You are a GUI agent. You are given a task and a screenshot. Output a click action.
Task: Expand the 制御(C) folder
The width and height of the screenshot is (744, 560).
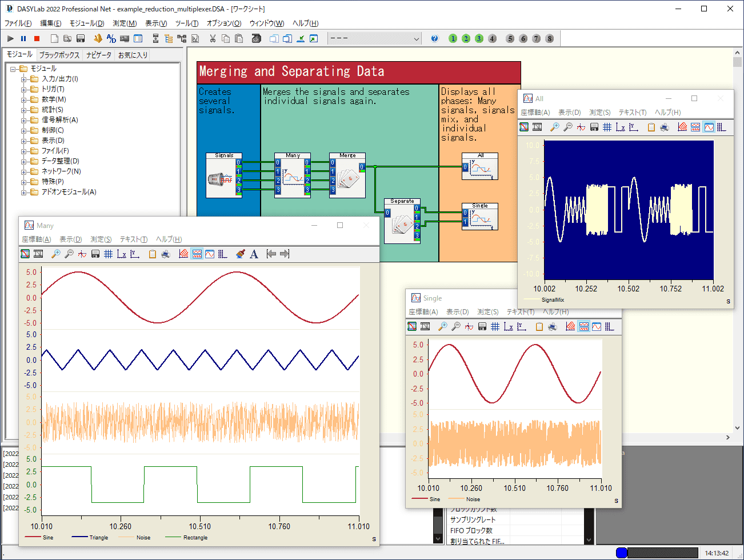(24, 130)
